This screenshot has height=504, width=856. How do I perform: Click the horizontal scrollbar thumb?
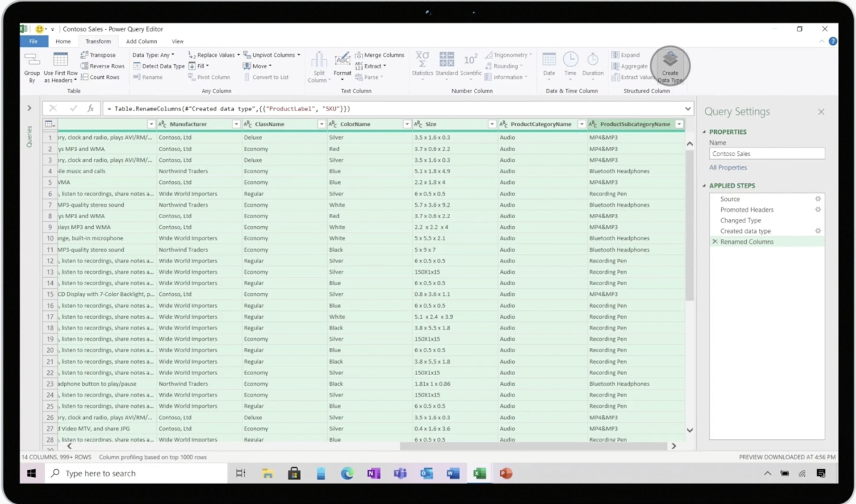tap(533, 446)
